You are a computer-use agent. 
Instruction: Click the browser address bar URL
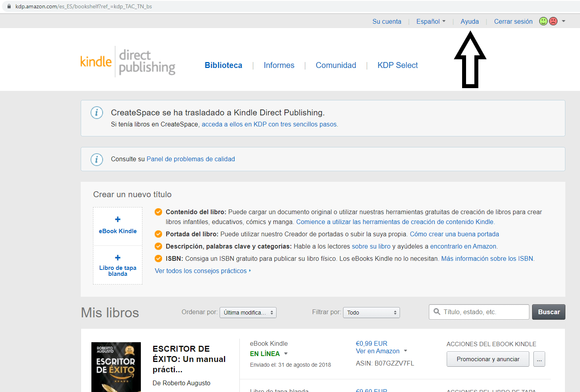point(83,6)
